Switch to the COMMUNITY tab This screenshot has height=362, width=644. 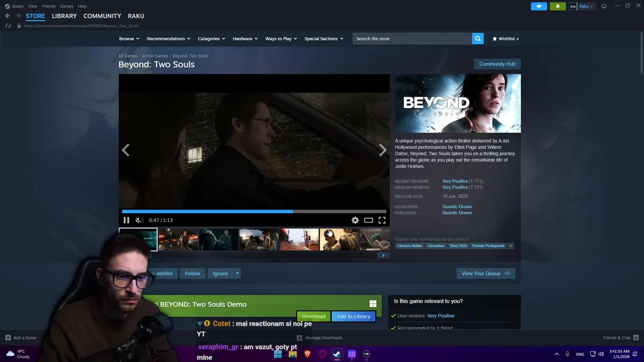pos(102,16)
